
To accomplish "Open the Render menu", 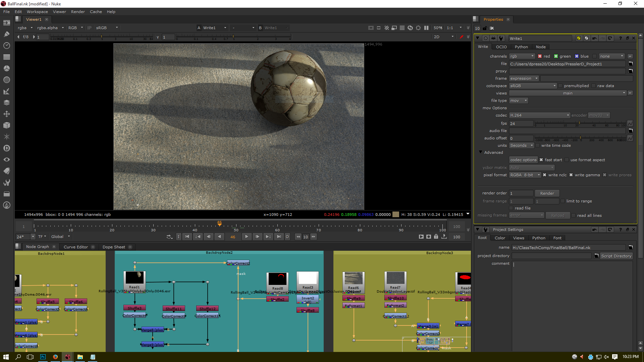I will coord(78,12).
